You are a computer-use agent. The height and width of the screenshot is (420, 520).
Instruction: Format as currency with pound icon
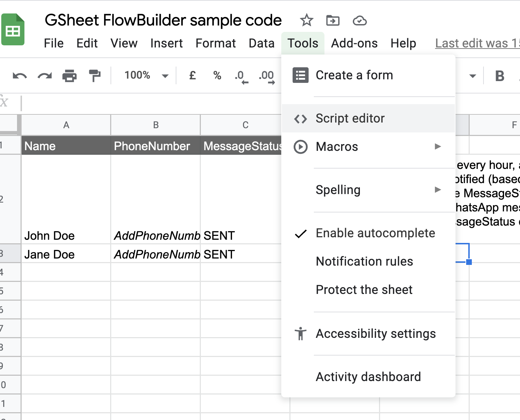click(x=192, y=75)
